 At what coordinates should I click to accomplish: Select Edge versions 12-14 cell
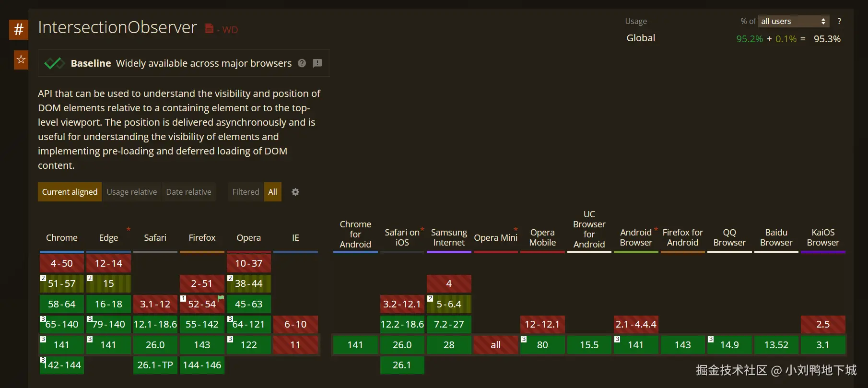(x=108, y=263)
